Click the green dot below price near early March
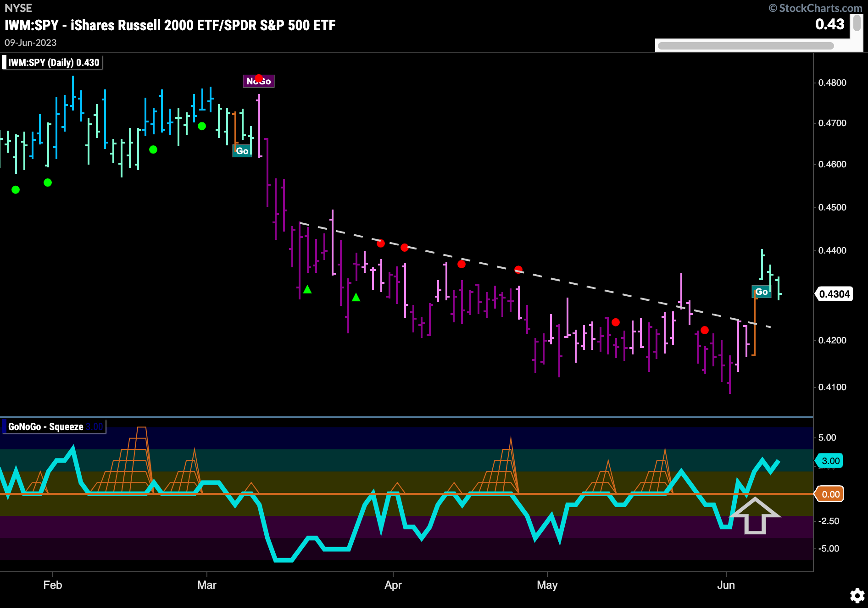Viewport: 868px width, 608px height. pos(202,126)
